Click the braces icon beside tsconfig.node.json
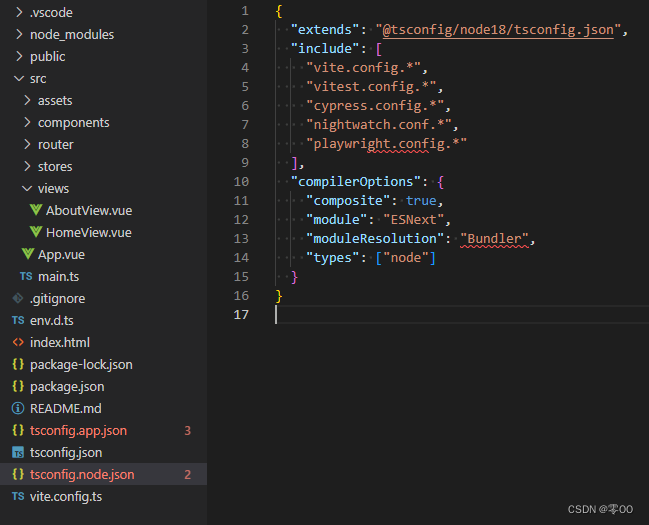Viewport: 649px width, 525px height. [18, 474]
